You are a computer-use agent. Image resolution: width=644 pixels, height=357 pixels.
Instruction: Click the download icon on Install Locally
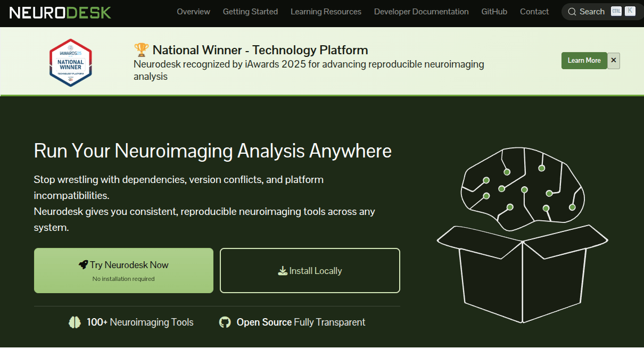pos(283,271)
